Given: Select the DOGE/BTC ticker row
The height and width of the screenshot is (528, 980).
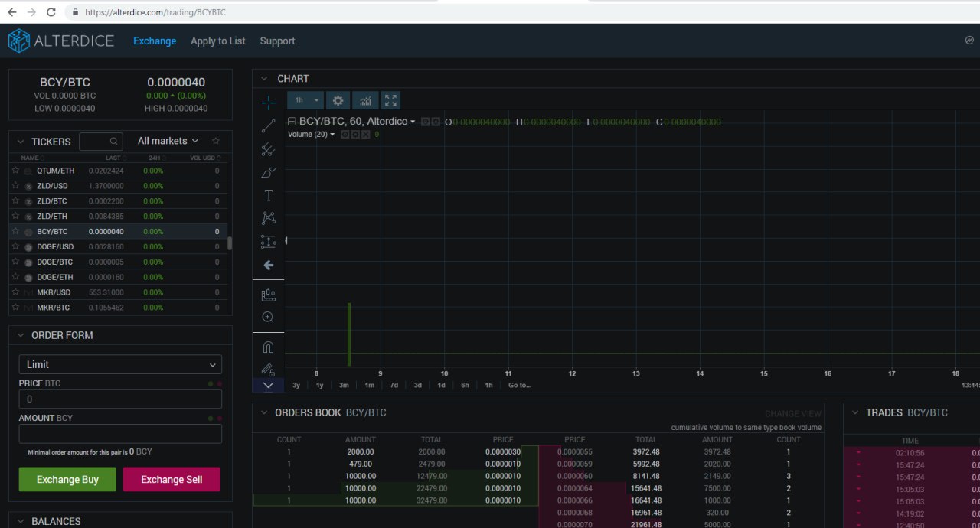Looking at the screenshot, I should pyautogui.click(x=118, y=262).
